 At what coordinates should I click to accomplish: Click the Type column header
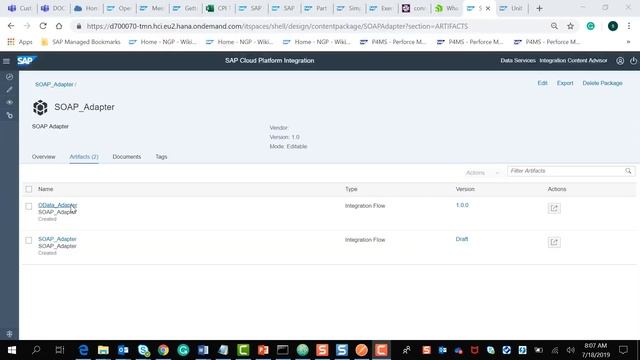pyautogui.click(x=351, y=189)
